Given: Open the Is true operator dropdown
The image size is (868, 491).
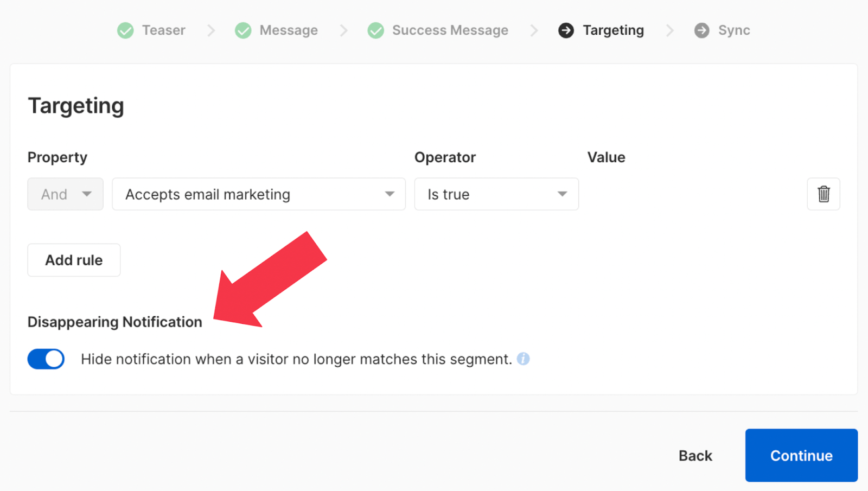Looking at the screenshot, I should click(x=496, y=194).
